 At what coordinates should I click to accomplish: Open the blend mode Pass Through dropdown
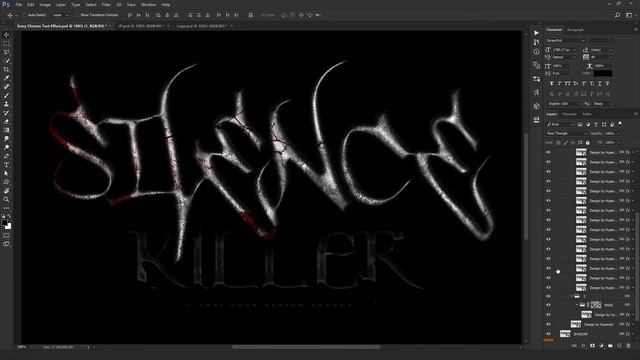point(566,133)
